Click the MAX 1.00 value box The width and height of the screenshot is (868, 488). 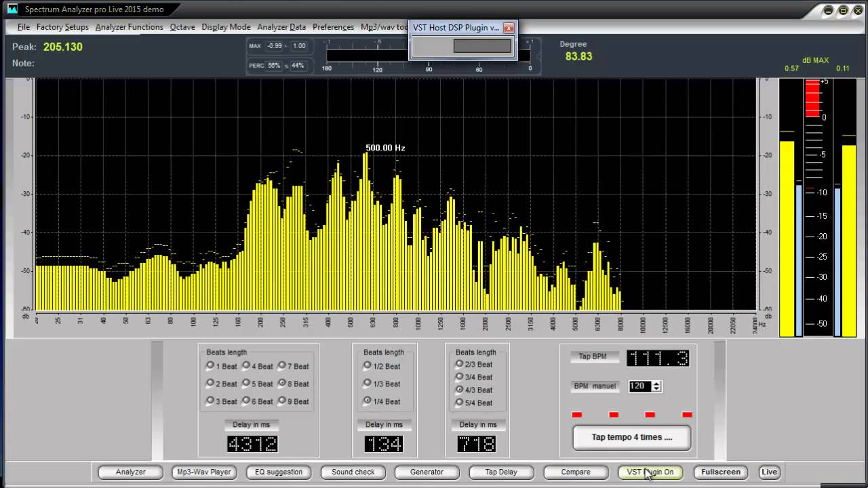pos(299,46)
